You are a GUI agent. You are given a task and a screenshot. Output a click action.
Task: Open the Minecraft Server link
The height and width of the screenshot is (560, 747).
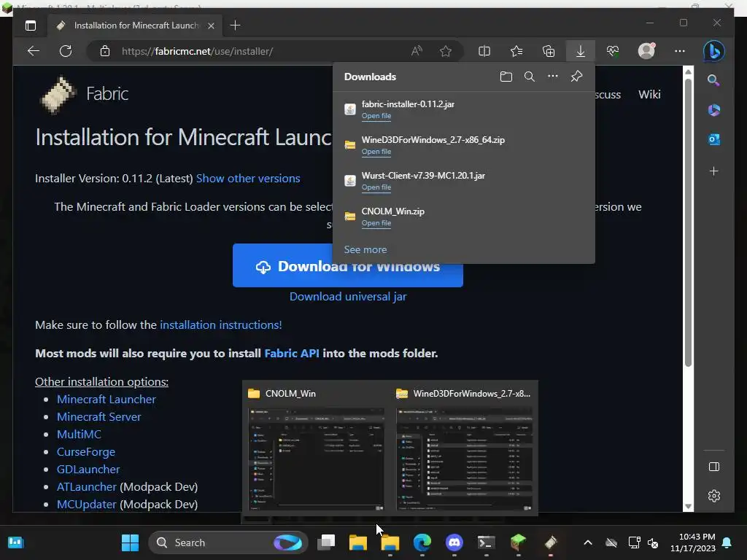point(99,416)
